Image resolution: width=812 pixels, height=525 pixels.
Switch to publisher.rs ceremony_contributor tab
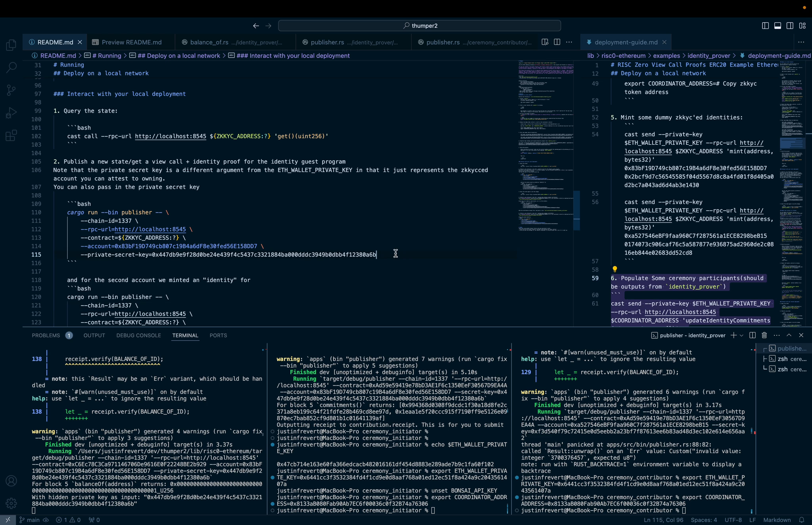475,42
